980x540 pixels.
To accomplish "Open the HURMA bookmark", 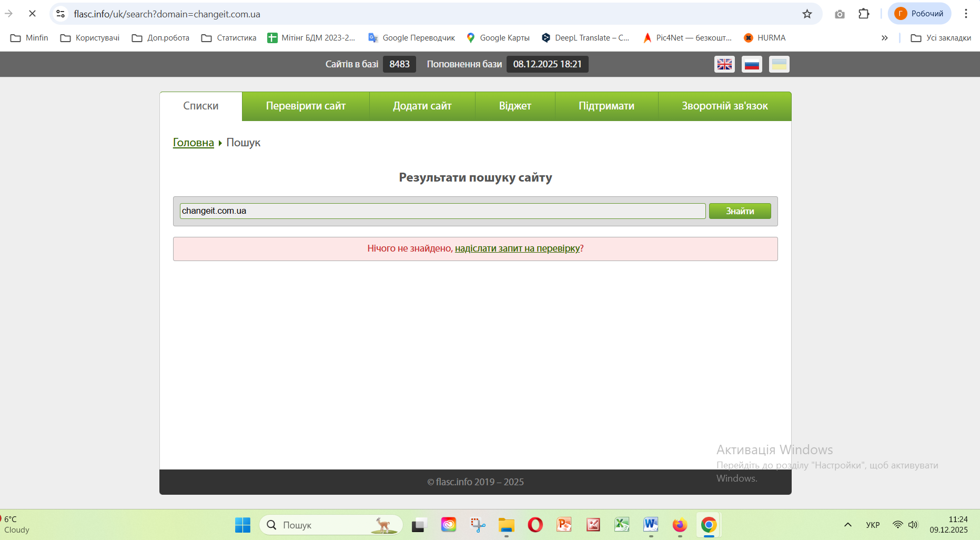I will [765, 38].
